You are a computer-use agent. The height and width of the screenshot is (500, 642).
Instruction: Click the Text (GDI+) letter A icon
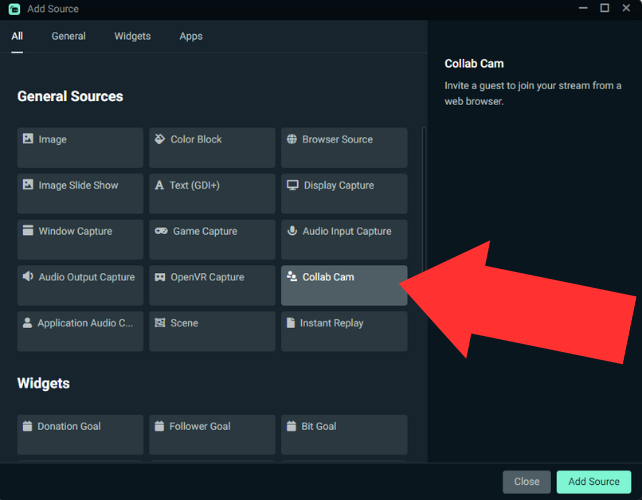click(x=159, y=185)
